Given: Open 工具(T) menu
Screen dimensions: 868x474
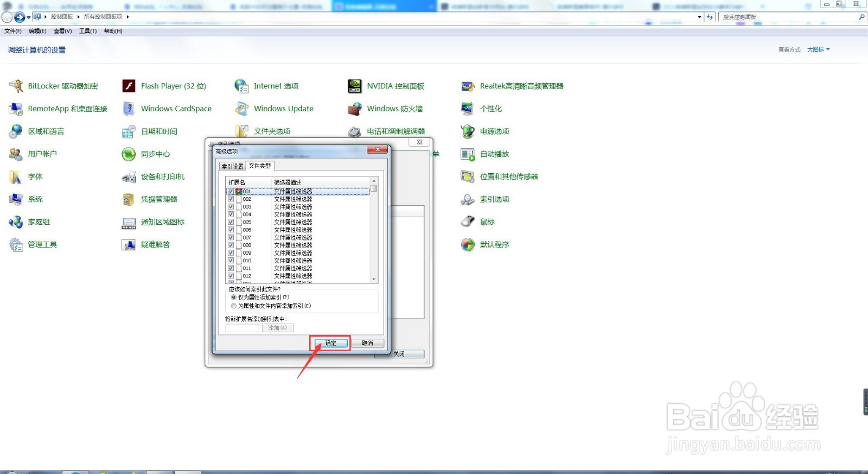Looking at the screenshot, I should (88, 31).
